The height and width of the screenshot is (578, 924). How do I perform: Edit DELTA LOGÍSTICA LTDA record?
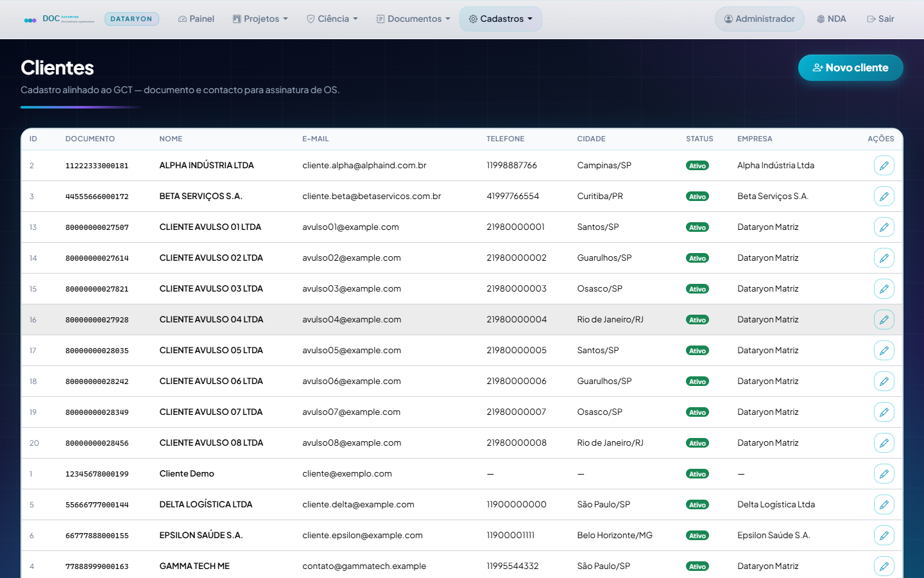coord(884,505)
